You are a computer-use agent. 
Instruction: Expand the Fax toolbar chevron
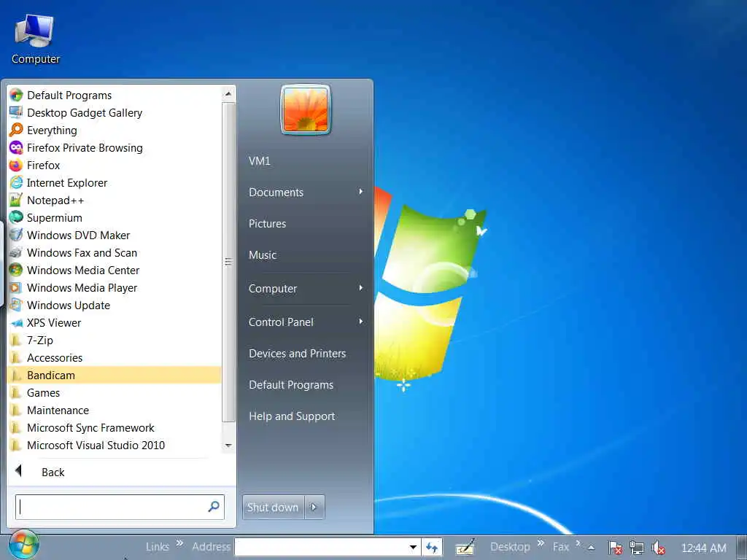click(x=578, y=542)
